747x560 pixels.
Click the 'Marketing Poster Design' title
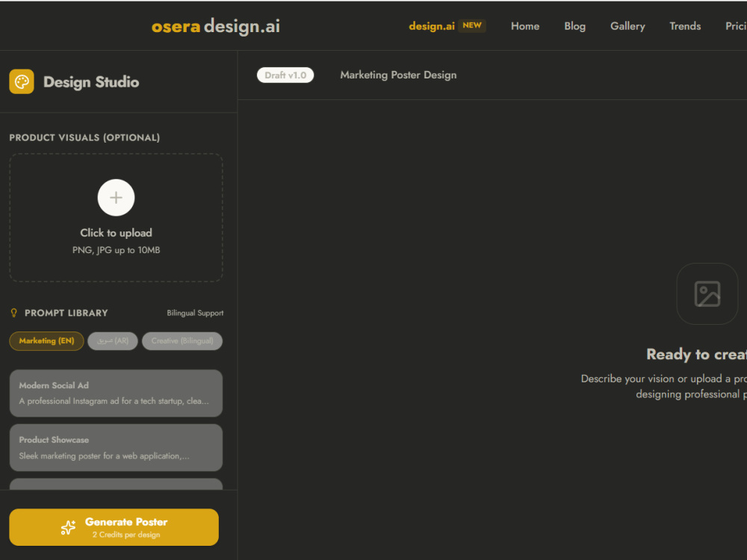[398, 75]
